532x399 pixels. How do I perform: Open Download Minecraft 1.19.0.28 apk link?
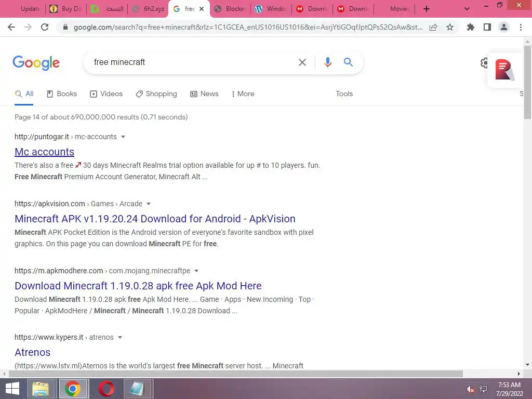pos(138,286)
